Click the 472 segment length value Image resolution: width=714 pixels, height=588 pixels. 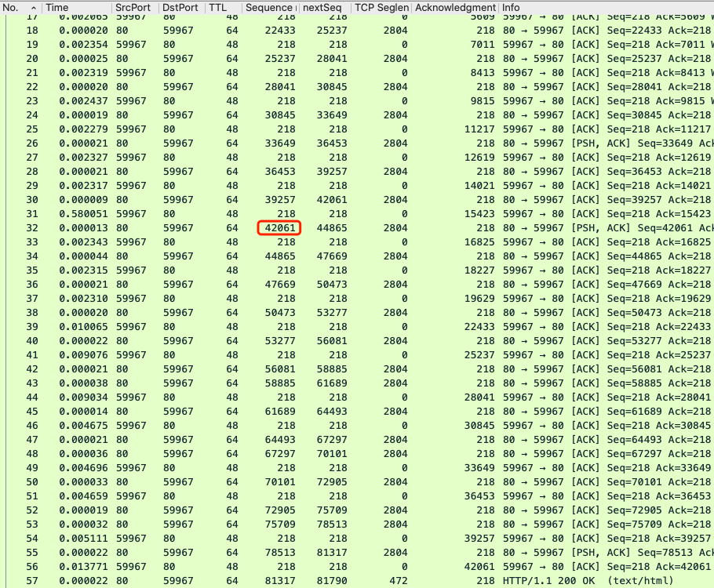pyautogui.click(x=398, y=581)
